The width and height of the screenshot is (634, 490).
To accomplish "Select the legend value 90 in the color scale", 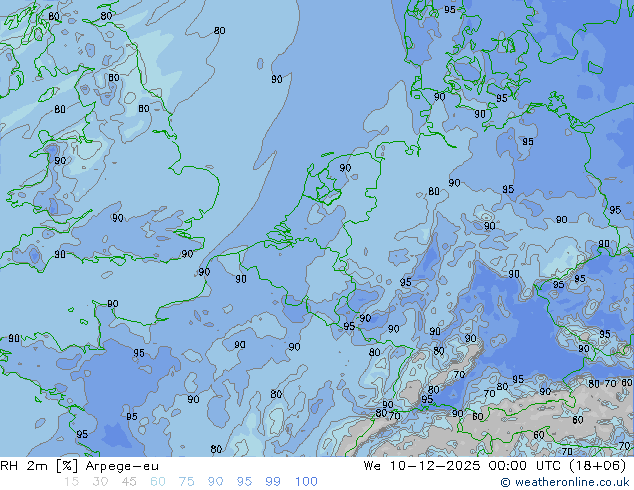I will point(216,482).
